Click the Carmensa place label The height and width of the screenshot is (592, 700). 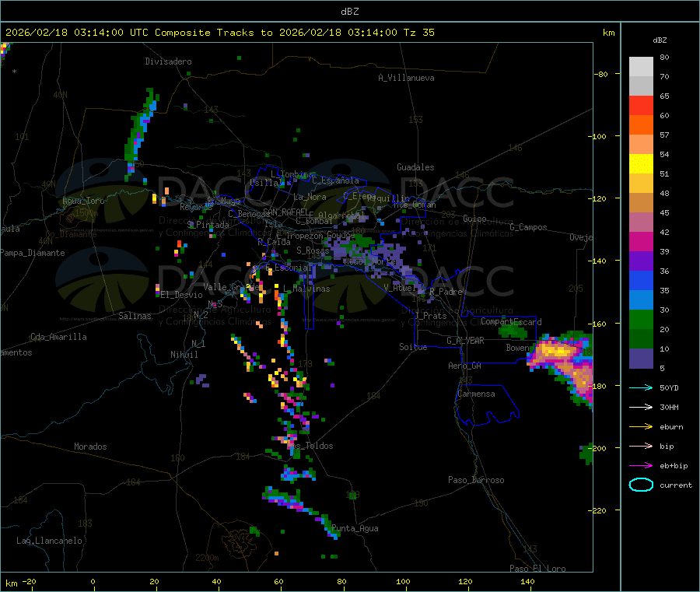pyautogui.click(x=476, y=394)
